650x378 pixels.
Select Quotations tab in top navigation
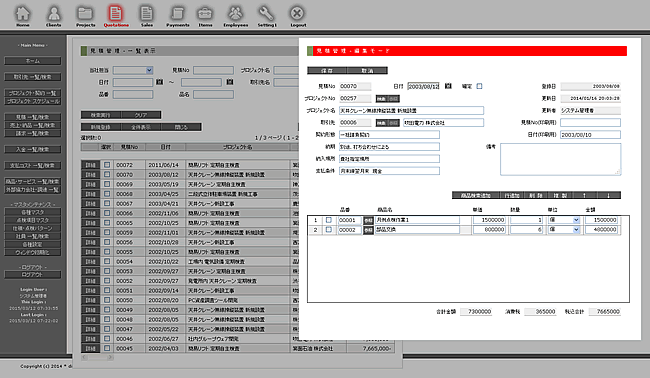(x=116, y=16)
